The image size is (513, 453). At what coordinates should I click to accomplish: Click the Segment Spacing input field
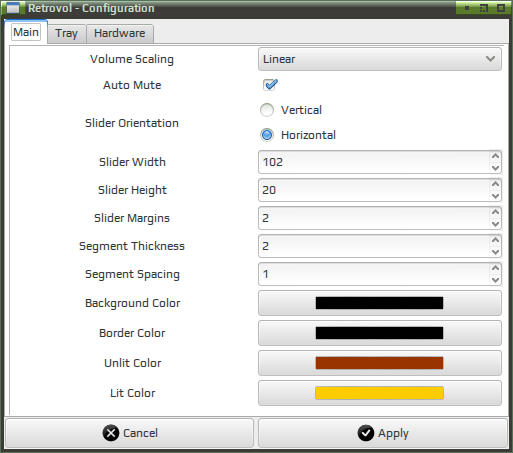[374, 274]
